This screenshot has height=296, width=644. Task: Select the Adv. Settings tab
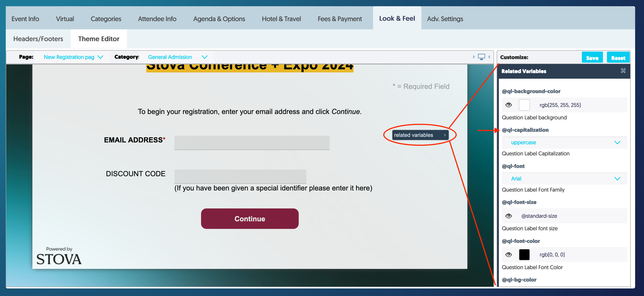point(445,18)
